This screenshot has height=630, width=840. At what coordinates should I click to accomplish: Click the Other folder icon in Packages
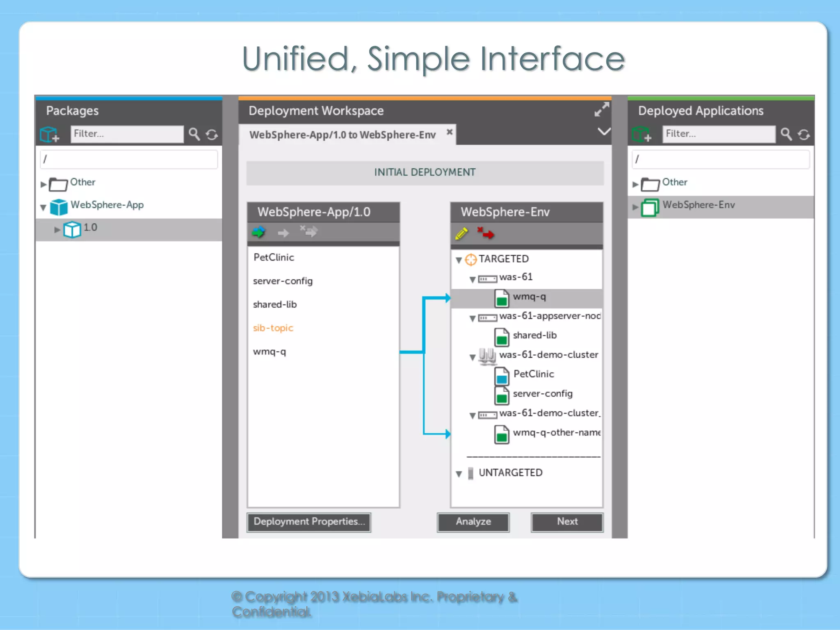[58, 184]
